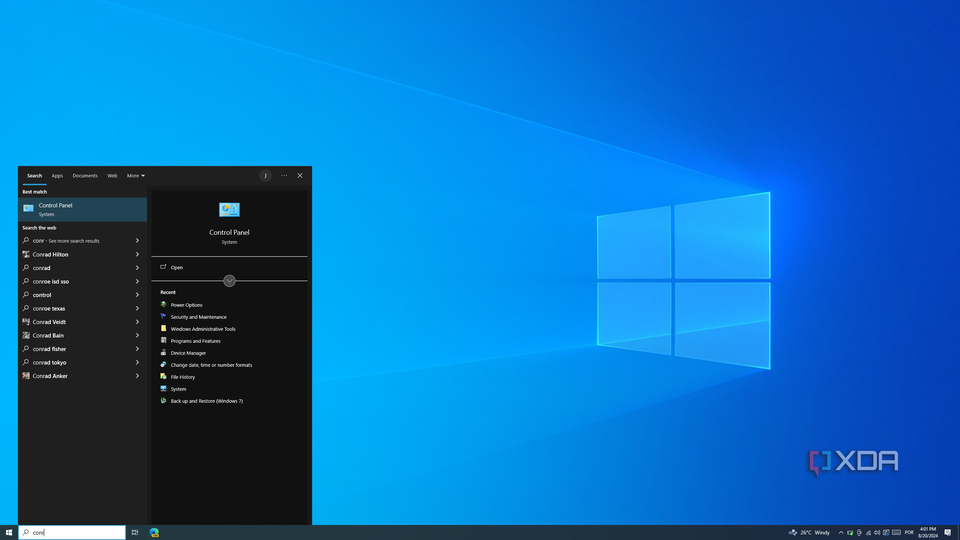Viewport: 960px width, 540px height.
Task: Open the volume speaker tray icon
Action: [x=877, y=533]
